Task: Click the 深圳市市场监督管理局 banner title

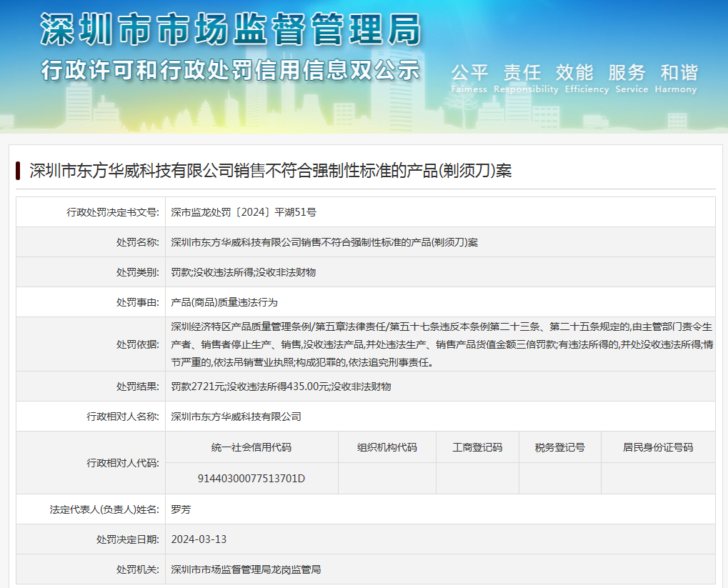Action: tap(230, 30)
